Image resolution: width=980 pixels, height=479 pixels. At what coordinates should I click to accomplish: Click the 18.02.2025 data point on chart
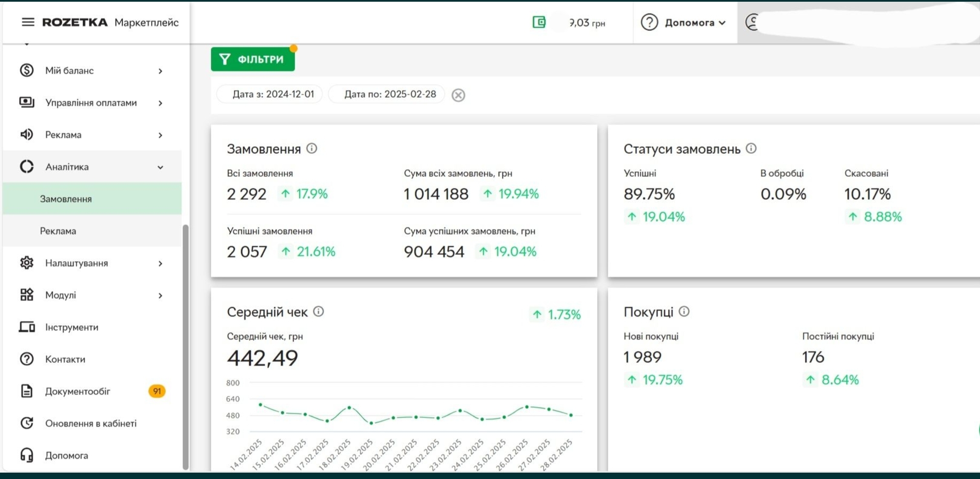click(x=349, y=408)
